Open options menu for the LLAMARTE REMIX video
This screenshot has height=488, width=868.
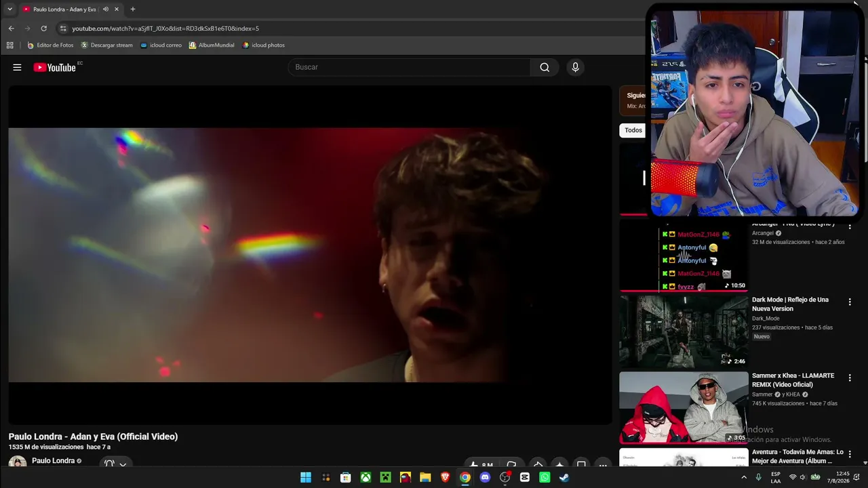(850, 378)
